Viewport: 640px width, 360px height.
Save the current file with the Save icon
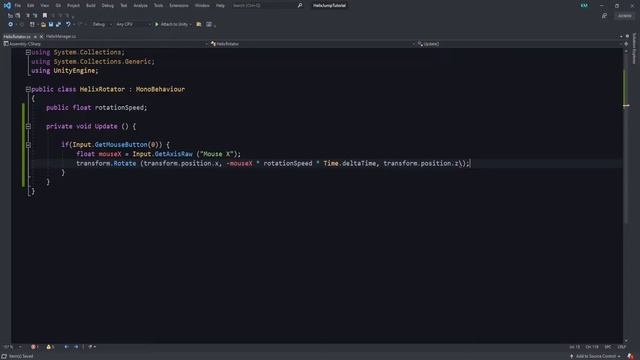[x=51, y=24]
